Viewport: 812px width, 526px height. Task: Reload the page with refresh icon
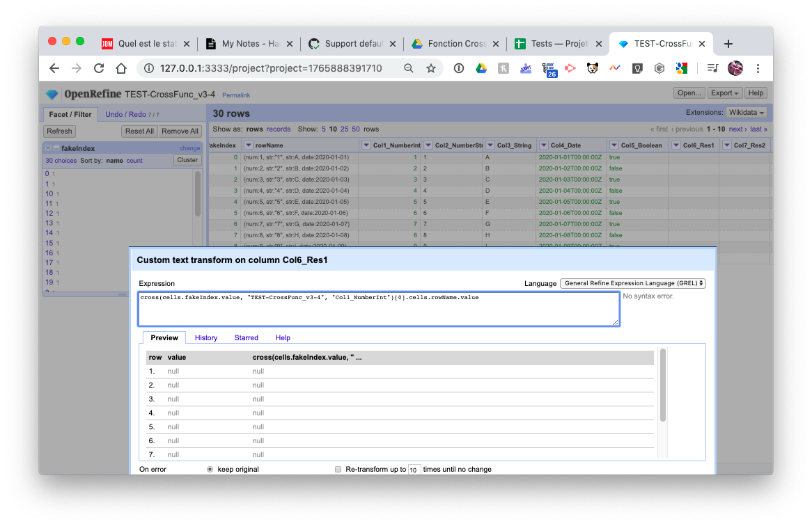pyautogui.click(x=99, y=68)
